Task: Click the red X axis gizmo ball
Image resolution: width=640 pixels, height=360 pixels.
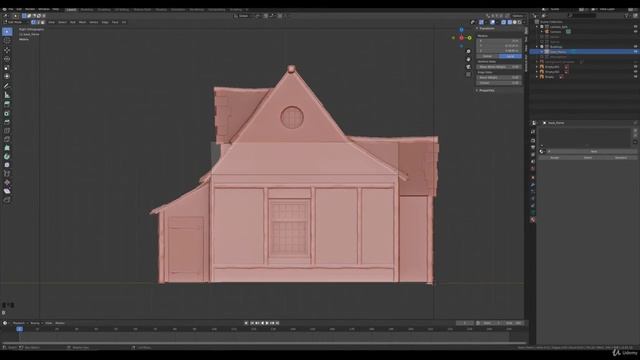Action: (461, 38)
